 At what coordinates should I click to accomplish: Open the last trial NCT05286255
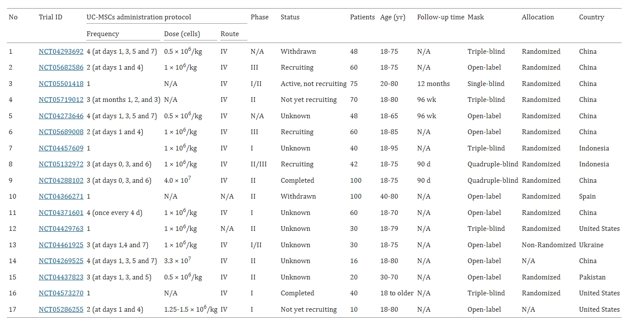61,310
